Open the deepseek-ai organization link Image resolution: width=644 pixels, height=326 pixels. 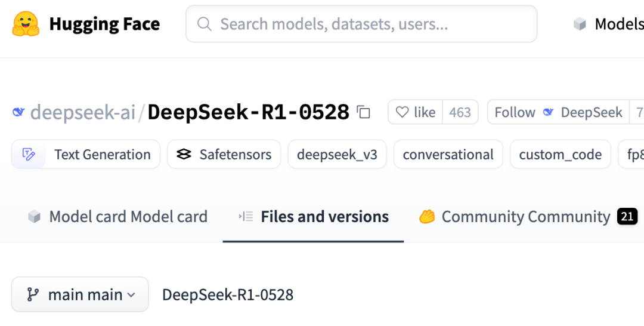pos(82,112)
